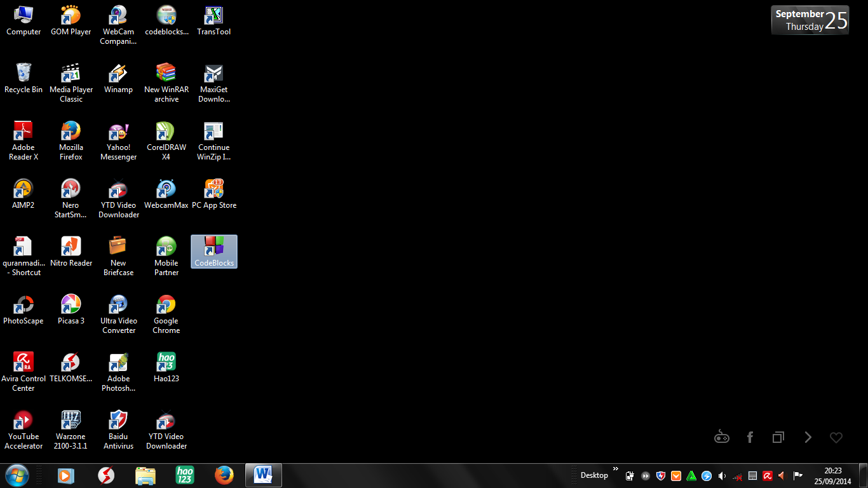Open the Avira red tray icon
This screenshot has height=488, width=868.
[768, 475]
